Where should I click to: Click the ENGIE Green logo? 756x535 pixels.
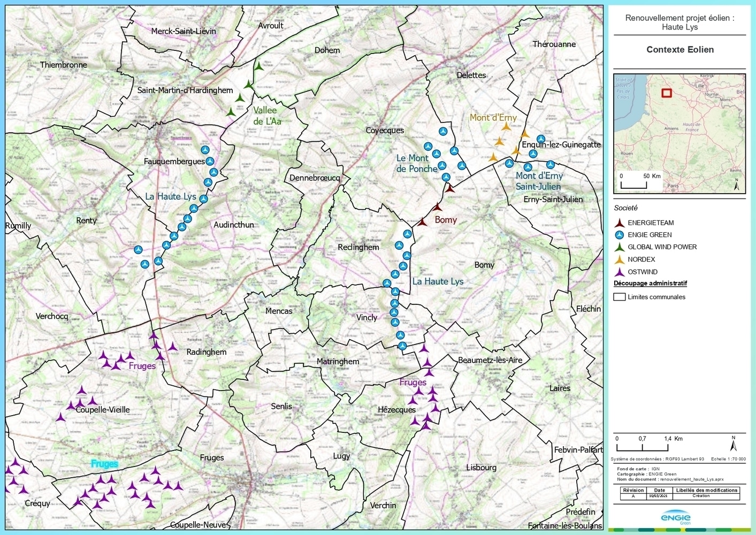pos(676,517)
